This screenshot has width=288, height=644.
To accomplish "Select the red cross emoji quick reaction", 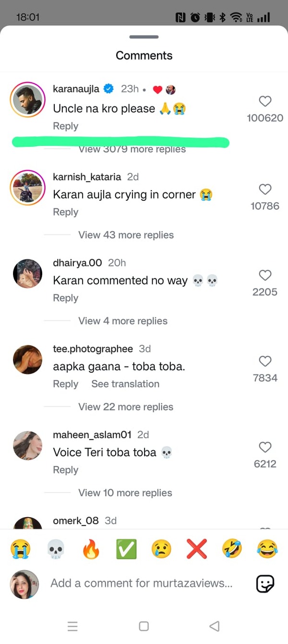I will click(196, 549).
